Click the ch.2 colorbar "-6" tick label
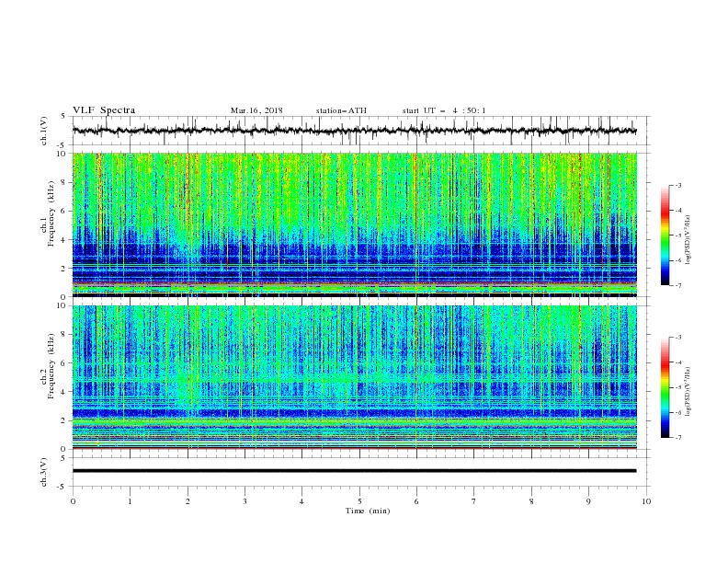 (x=678, y=412)
